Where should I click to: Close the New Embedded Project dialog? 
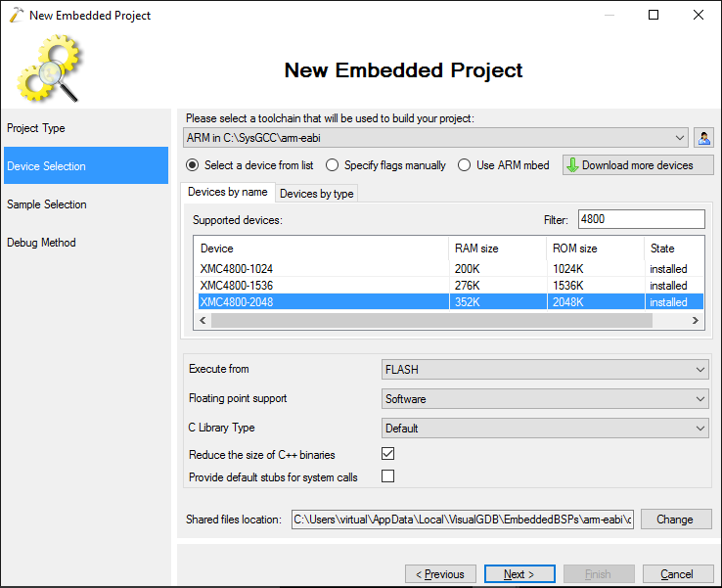pos(699,15)
